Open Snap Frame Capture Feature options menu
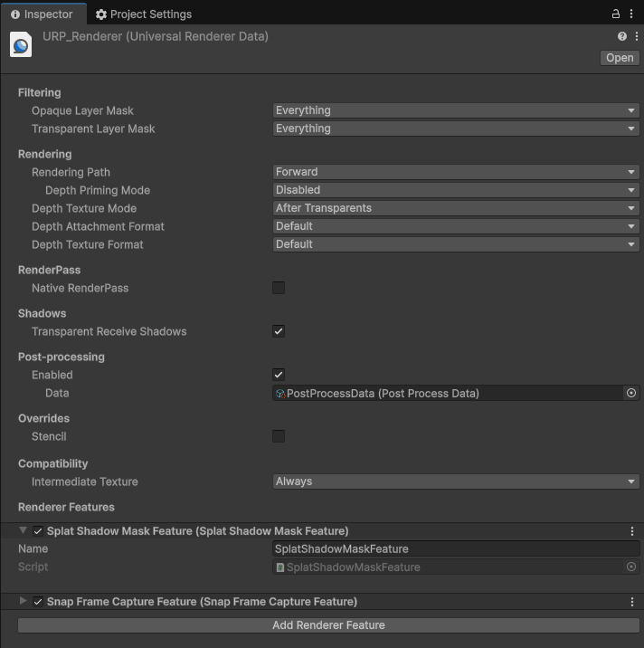This screenshot has height=648, width=644. tap(632, 602)
